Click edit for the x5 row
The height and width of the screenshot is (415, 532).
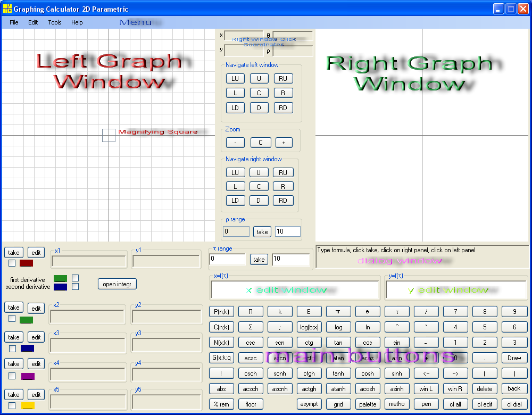pyautogui.click(x=36, y=395)
